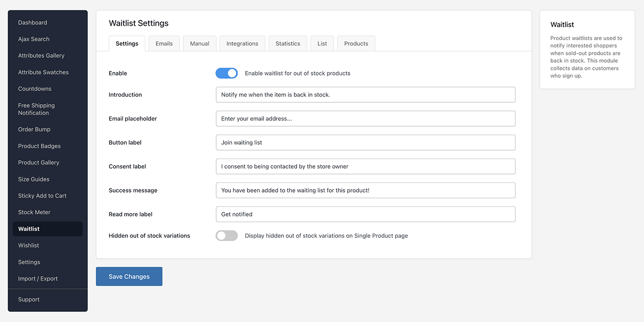Select the Stock Meter sidebar item
The width and height of the screenshot is (644, 322).
click(34, 212)
